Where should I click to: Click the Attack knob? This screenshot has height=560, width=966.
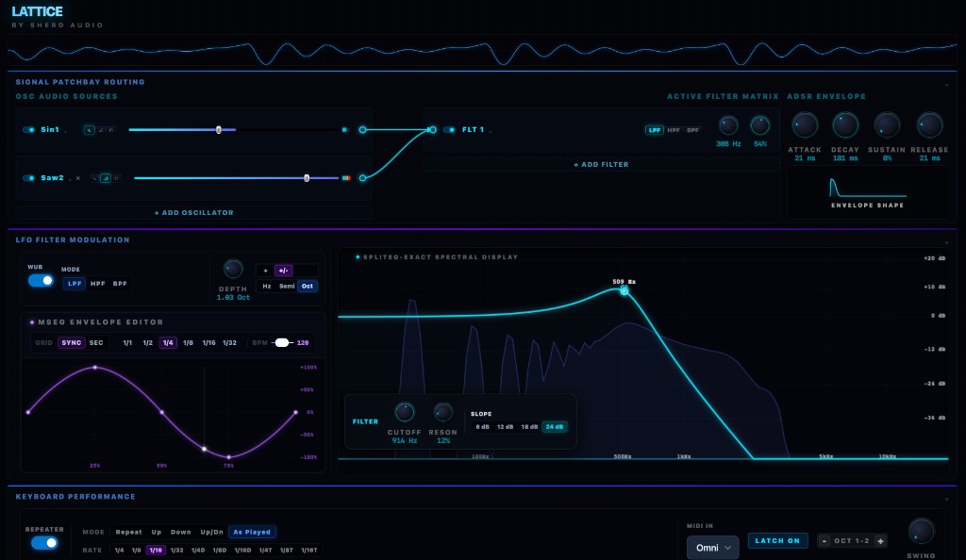point(805,125)
